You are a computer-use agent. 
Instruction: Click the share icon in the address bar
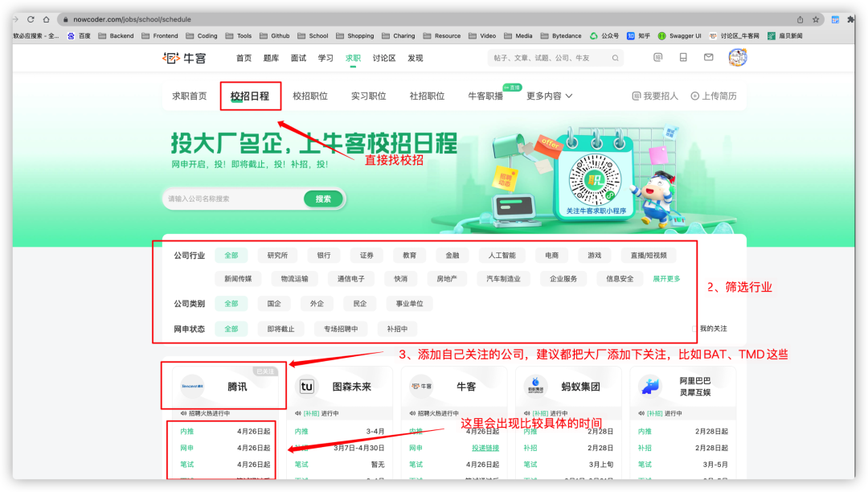coord(800,19)
